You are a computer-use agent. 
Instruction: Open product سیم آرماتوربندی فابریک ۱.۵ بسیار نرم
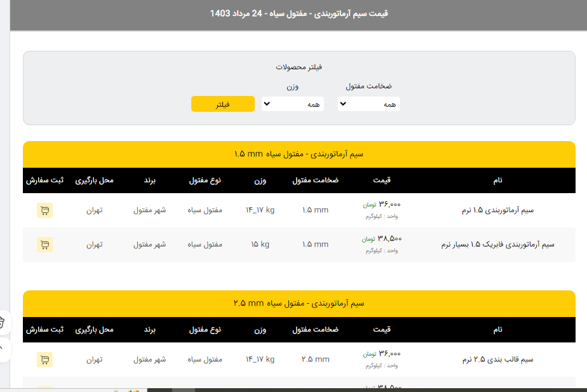pyautogui.click(x=497, y=245)
